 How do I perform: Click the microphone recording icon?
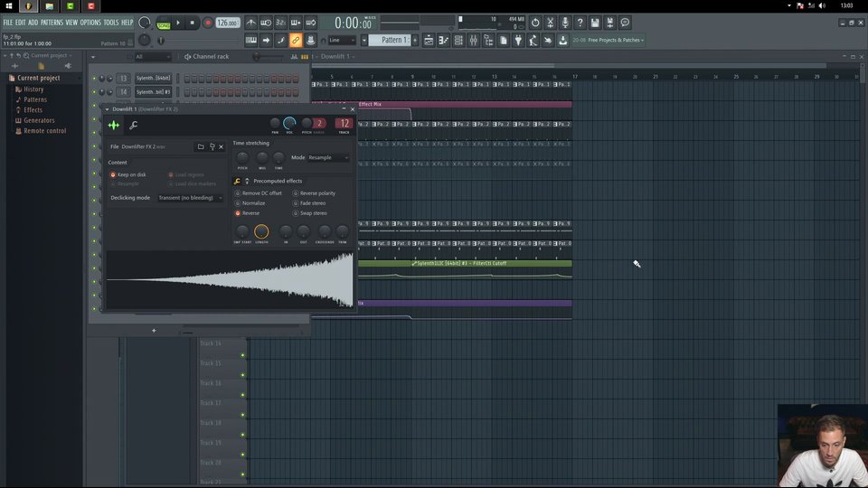565,23
